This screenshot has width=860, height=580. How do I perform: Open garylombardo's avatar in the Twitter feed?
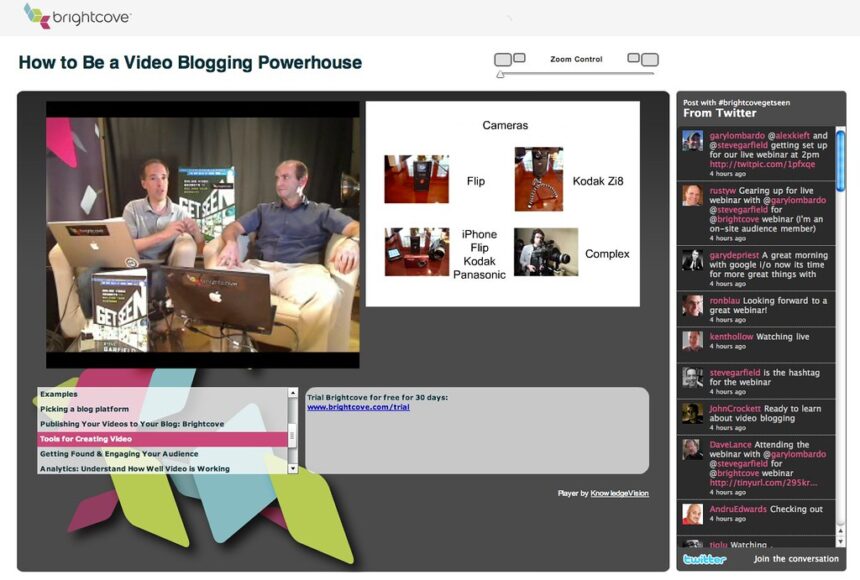tap(693, 140)
